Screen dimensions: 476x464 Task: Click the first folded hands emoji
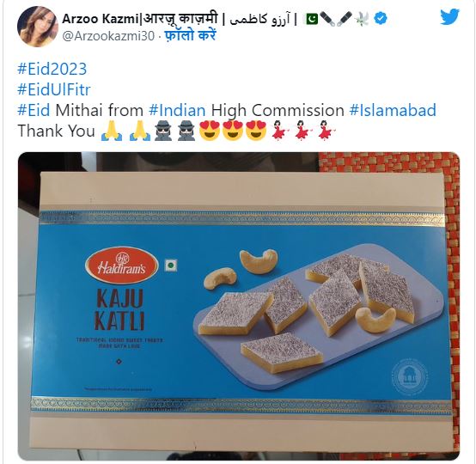[112, 131]
